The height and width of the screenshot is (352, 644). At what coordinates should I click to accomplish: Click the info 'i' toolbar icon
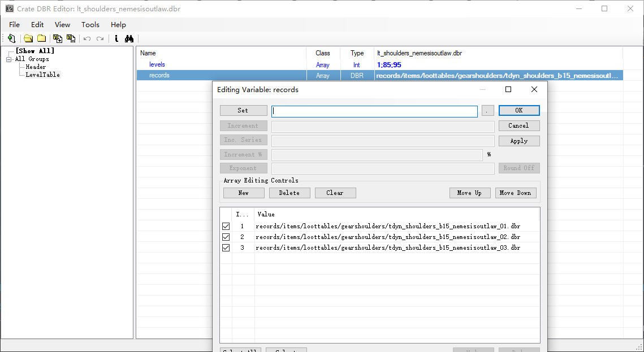(116, 38)
